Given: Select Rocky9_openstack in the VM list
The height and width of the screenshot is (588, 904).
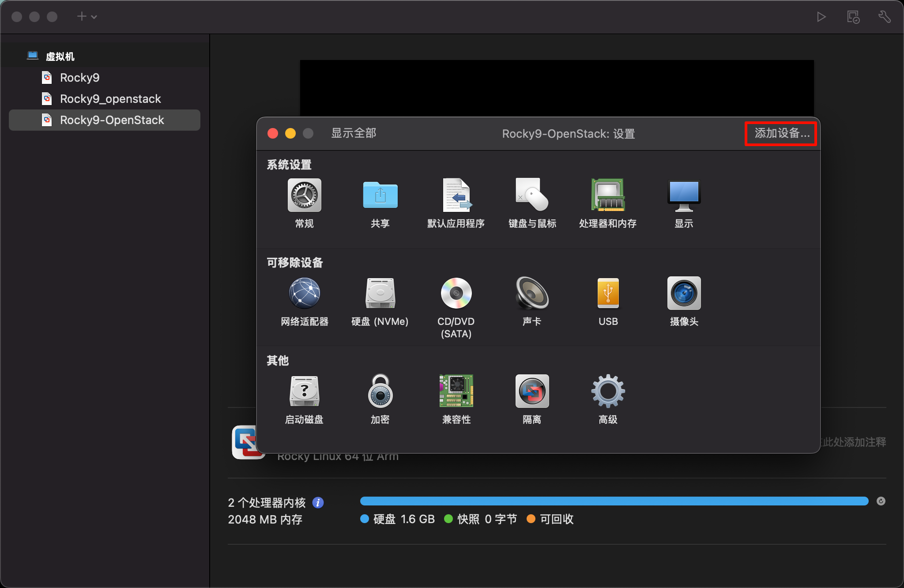Looking at the screenshot, I should tap(110, 99).
